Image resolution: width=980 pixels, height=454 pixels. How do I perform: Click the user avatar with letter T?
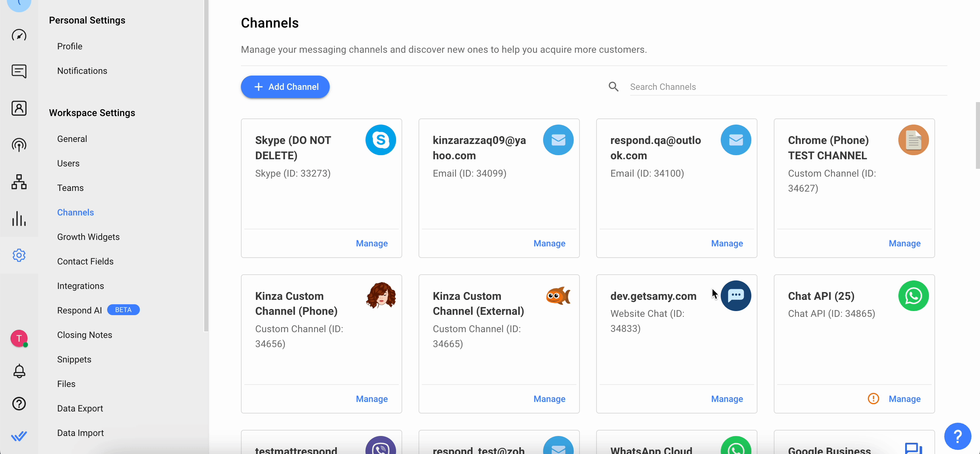pyautogui.click(x=19, y=338)
